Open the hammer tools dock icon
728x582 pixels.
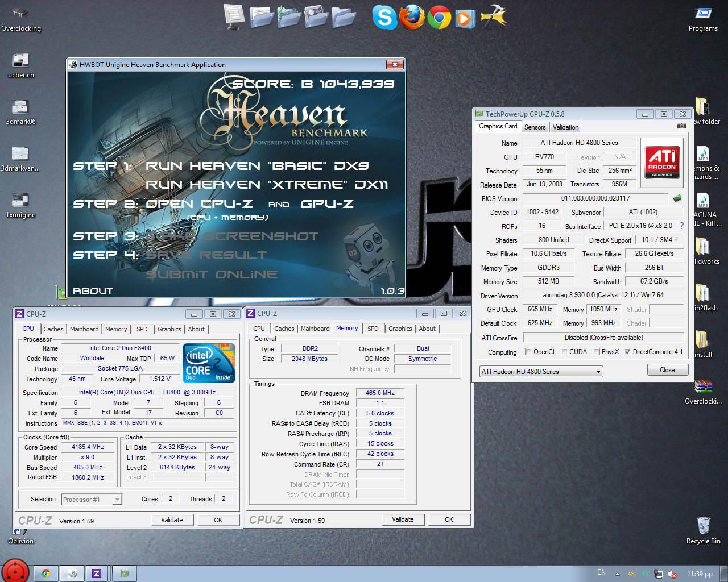click(x=493, y=17)
